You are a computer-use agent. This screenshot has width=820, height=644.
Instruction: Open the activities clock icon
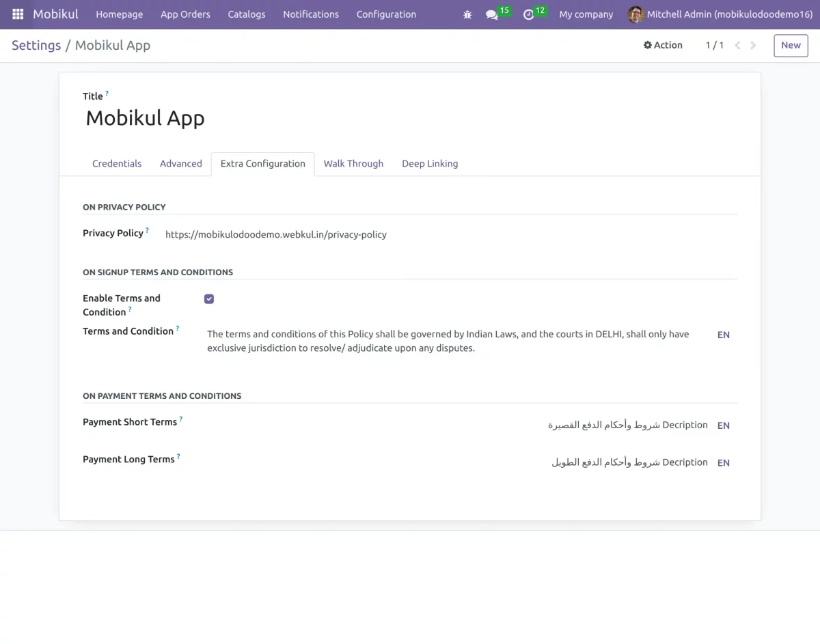point(528,14)
